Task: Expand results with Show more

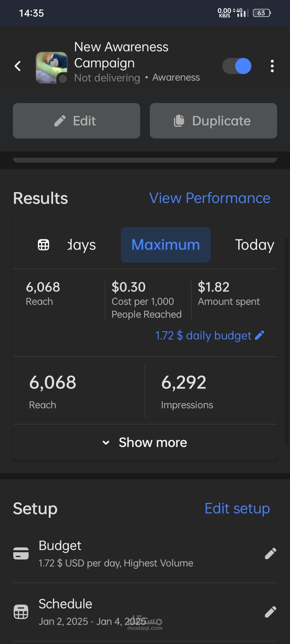Action: [x=145, y=442]
